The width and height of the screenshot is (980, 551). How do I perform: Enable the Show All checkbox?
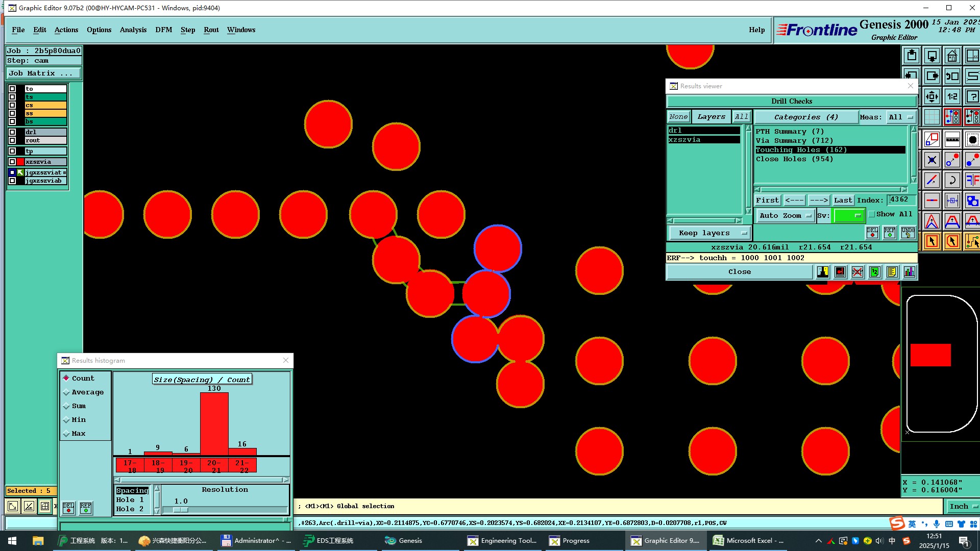coord(872,214)
